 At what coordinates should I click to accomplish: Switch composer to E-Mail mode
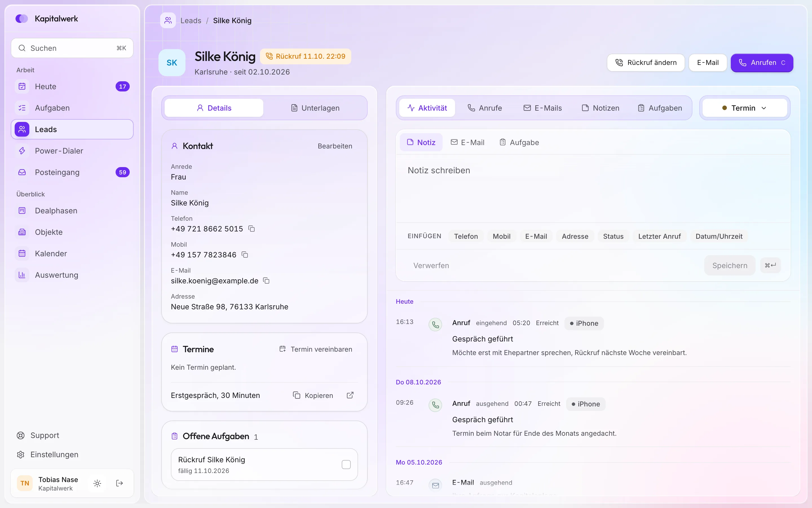(x=467, y=143)
